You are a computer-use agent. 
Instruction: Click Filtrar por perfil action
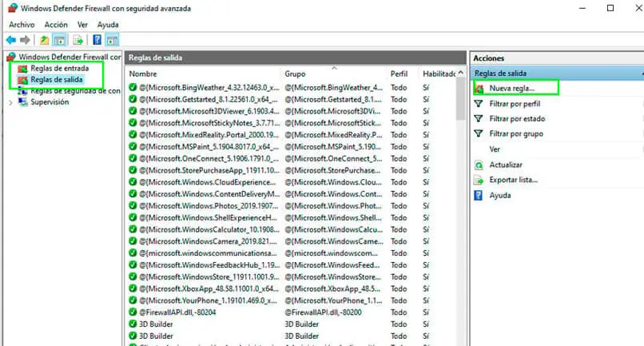pyautogui.click(x=515, y=104)
